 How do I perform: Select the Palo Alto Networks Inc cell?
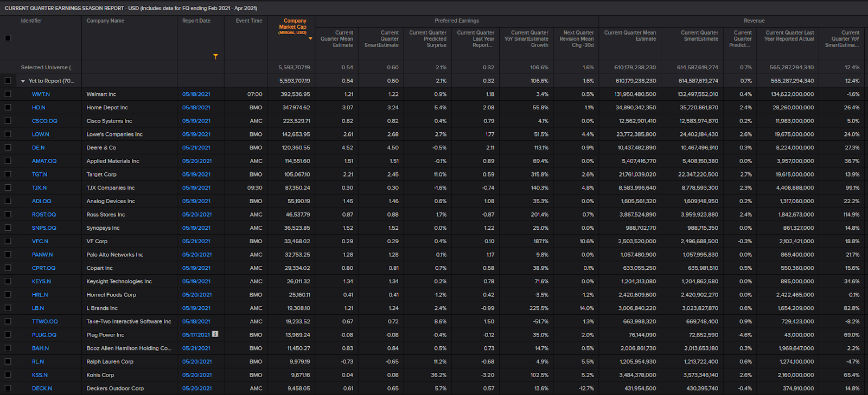tap(115, 255)
